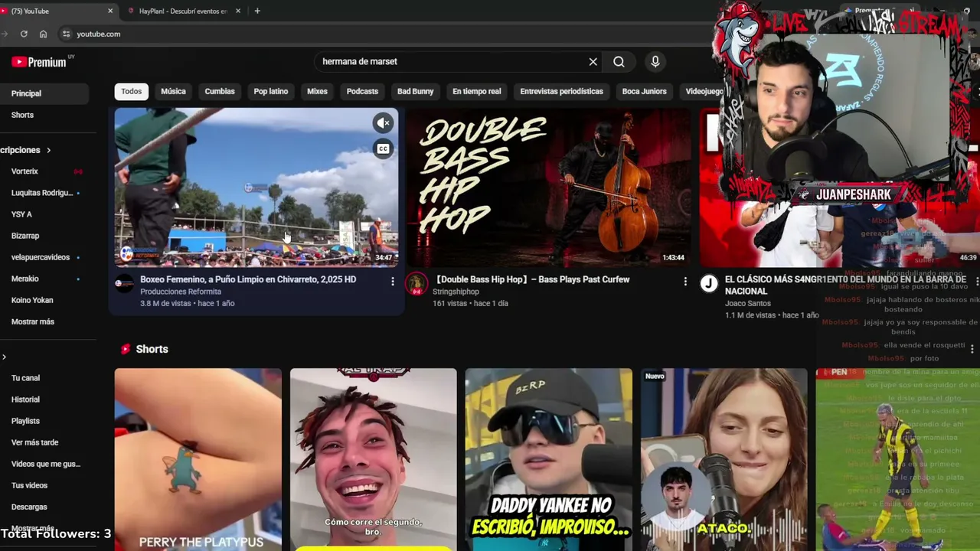Filter results by Música
Viewport: 980px width, 551px height.
point(173,91)
